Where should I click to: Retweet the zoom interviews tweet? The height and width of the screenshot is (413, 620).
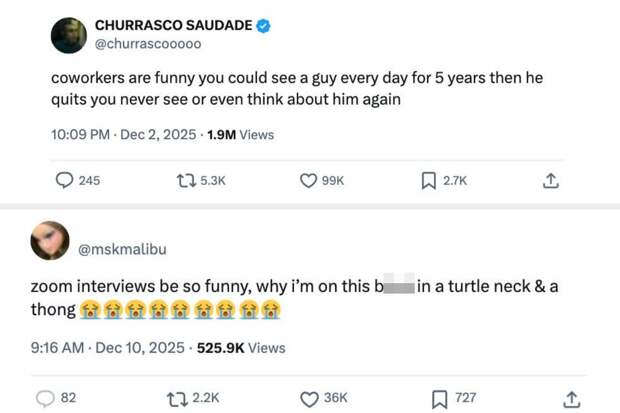click(x=176, y=398)
